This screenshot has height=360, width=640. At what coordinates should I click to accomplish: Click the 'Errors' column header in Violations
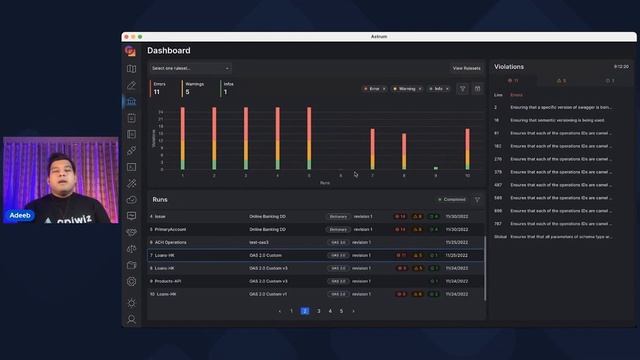(516, 95)
